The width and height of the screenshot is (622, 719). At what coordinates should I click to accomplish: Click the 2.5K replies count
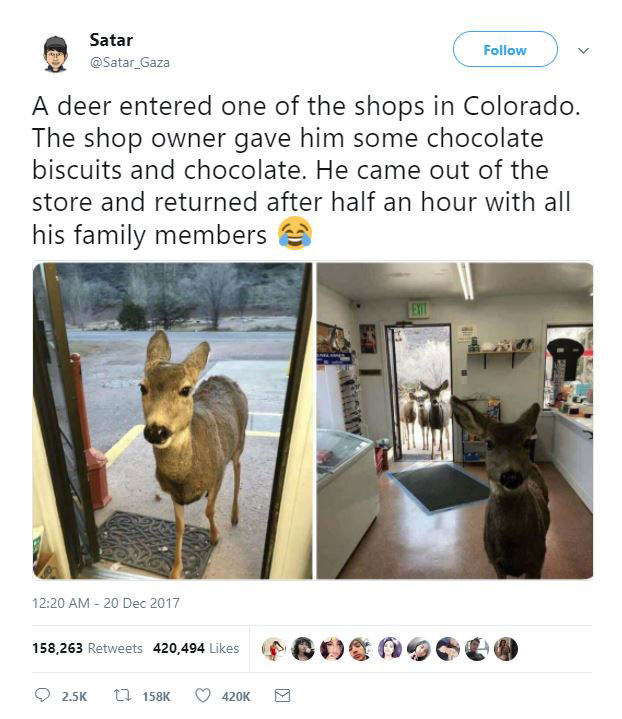[74, 697]
